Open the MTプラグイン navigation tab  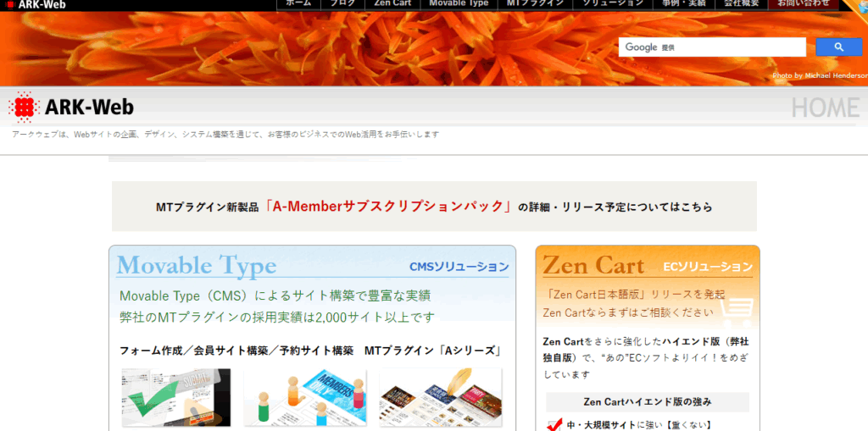(x=536, y=4)
